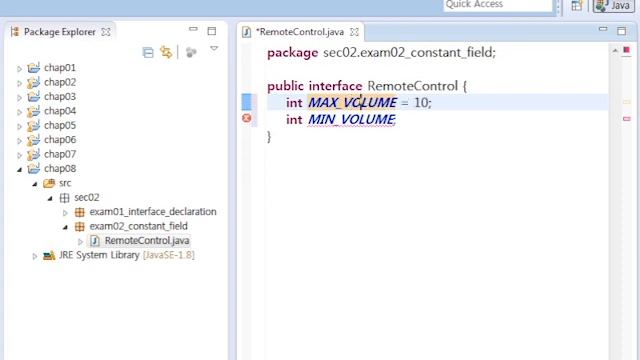
Task: Minimize the editor area
Action: point(603,29)
